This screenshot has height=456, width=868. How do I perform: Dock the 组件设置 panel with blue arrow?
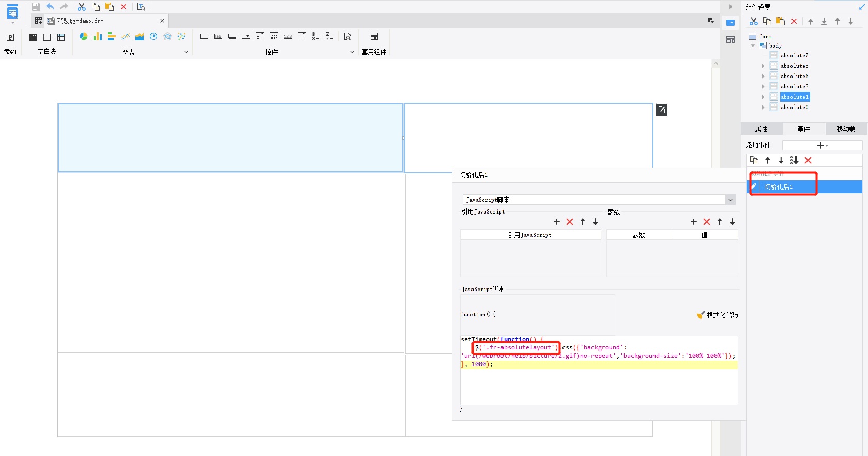click(861, 7)
